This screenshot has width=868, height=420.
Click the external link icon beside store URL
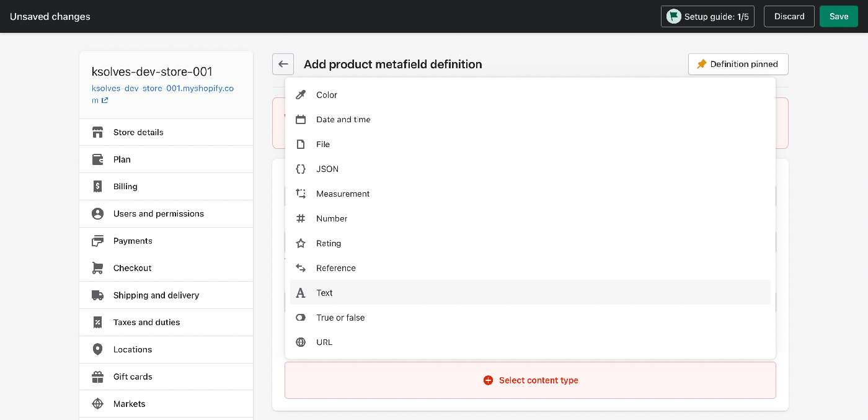pos(105,101)
